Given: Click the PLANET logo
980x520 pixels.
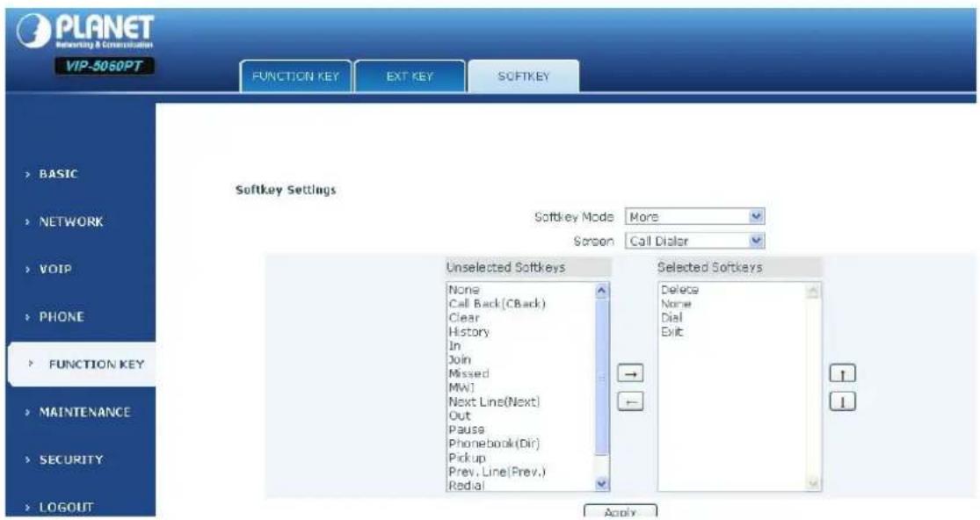Looking at the screenshot, I should click(x=85, y=32).
